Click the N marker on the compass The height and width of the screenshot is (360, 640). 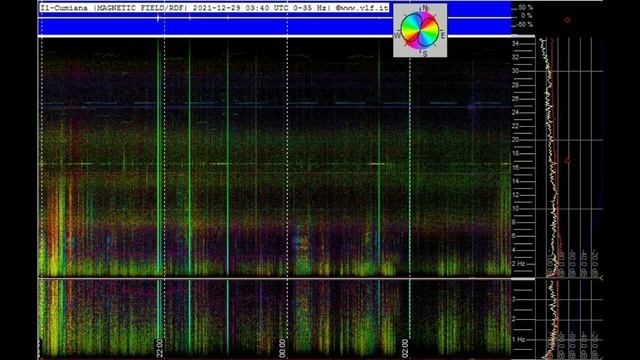[x=425, y=8]
